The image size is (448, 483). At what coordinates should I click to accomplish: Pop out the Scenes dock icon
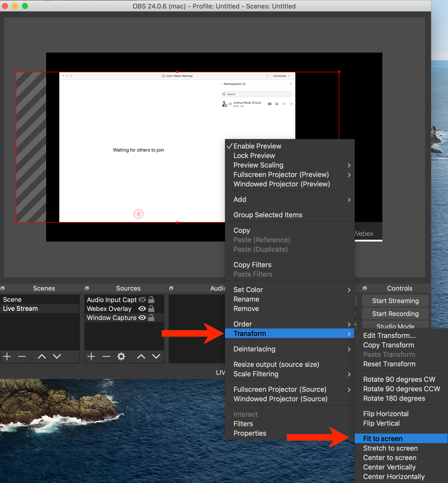[x=3, y=288]
